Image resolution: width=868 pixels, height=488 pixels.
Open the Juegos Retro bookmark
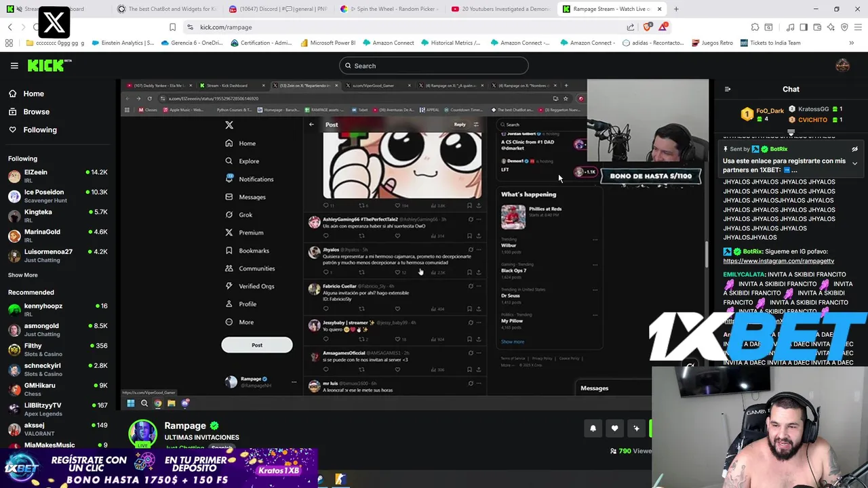coord(712,43)
